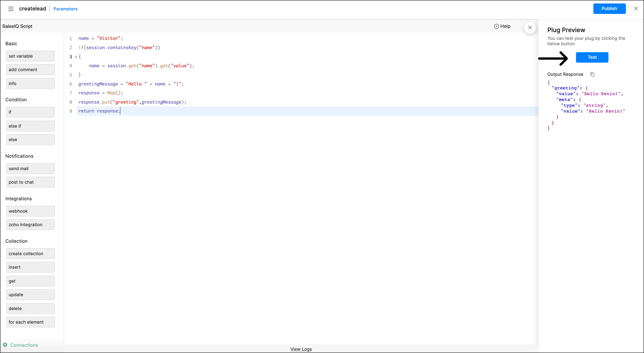Viewport: 644px width, 353px height.
Task: Select the 'webhook' integration block
Action: [31, 211]
